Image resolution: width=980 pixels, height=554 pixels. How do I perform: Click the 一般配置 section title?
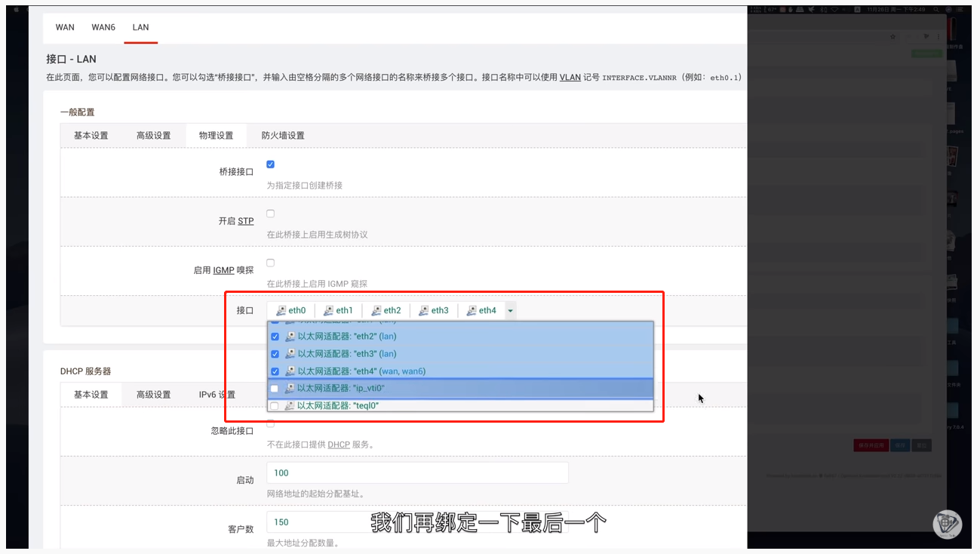pos(78,112)
